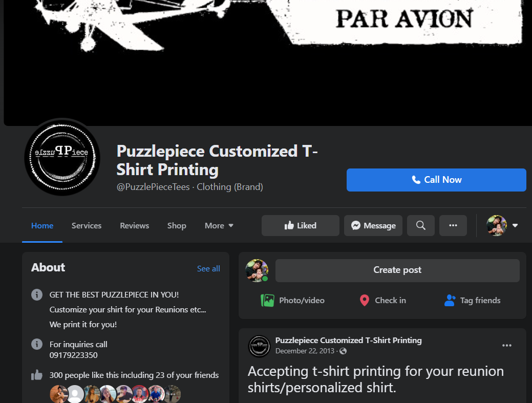
Task: Open the Reviews tab
Action: click(x=134, y=226)
